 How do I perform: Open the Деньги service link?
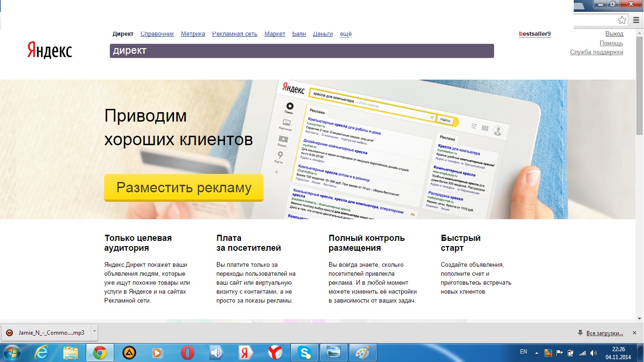click(x=323, y=34)
